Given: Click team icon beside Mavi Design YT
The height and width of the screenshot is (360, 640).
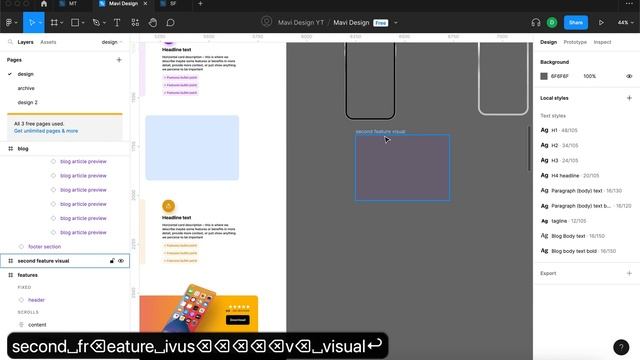Looking at the screenshot, I should pos(267,22).
